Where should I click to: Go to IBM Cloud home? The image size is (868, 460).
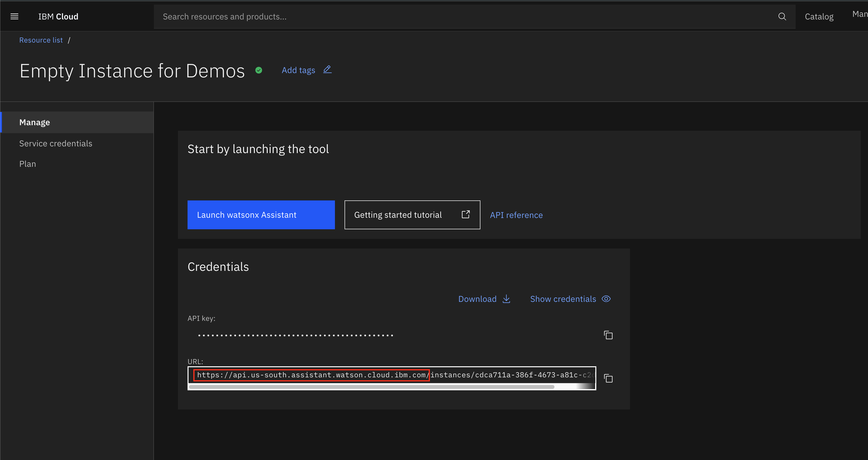pos(58,17)
